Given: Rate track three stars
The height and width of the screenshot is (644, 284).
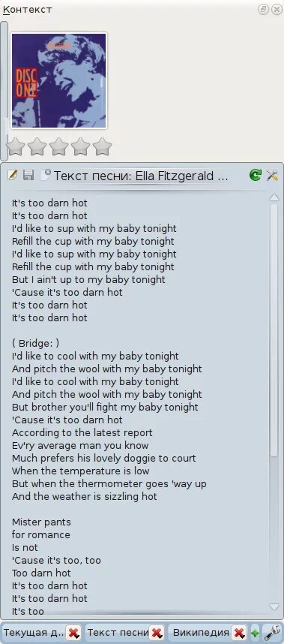Looking at the screenshot, I should coord(59,146).
